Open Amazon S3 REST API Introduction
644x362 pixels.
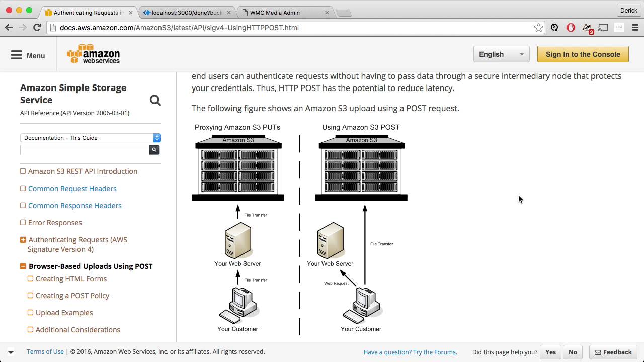(83, 171)
